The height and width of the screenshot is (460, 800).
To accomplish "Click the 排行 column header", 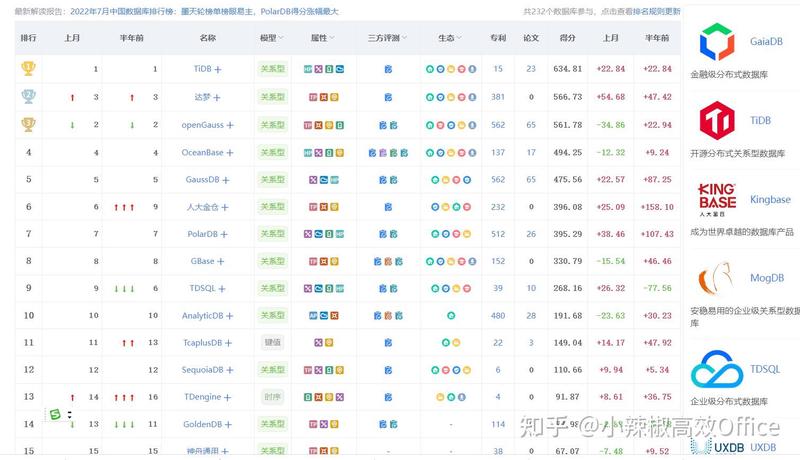I will pyautogui.click(x=29, y=38).
